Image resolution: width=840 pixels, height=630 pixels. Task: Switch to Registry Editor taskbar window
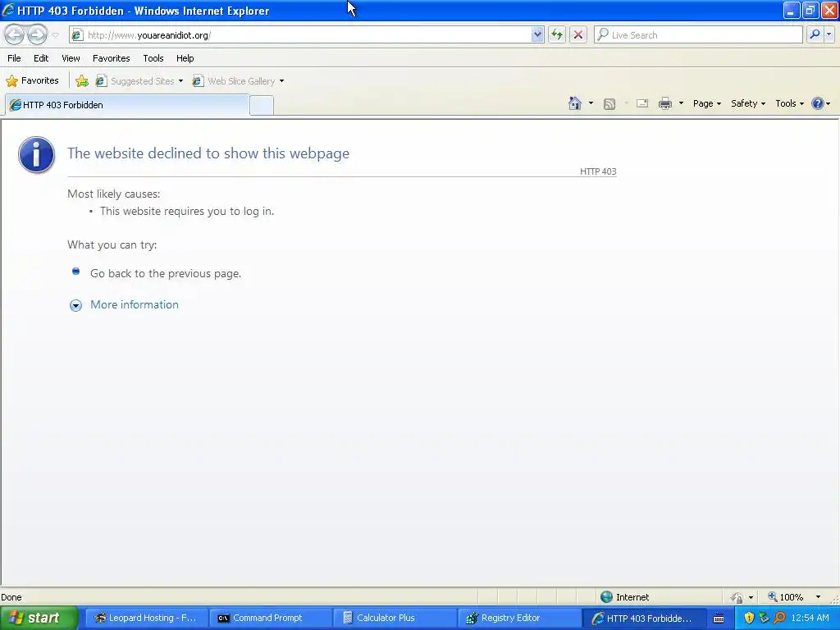[518, 618]
